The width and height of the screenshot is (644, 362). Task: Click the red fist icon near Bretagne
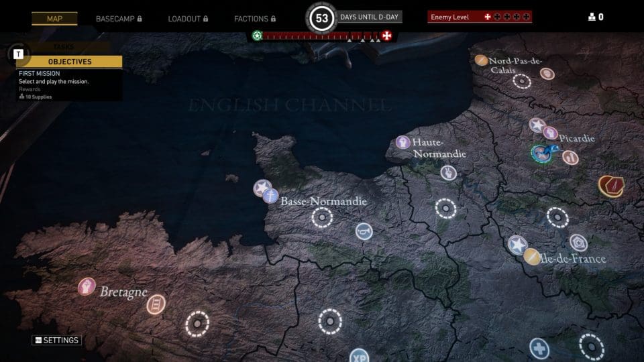87,287
